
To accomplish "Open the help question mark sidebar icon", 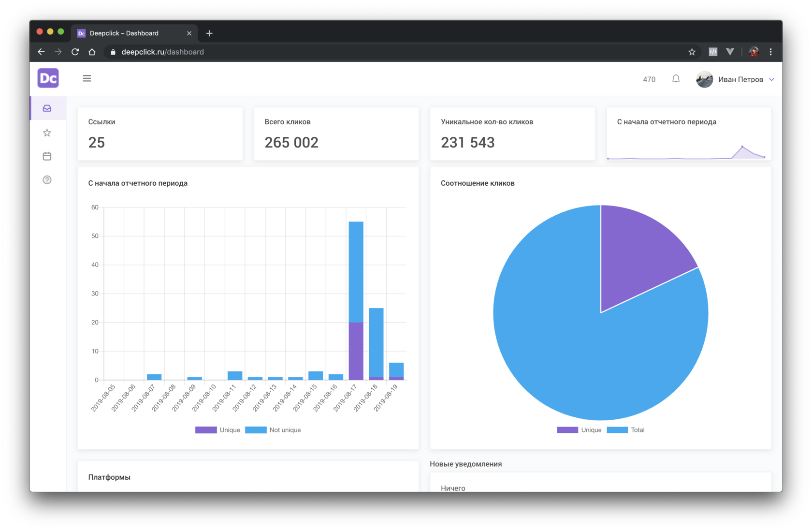I will tap(47, 180).
